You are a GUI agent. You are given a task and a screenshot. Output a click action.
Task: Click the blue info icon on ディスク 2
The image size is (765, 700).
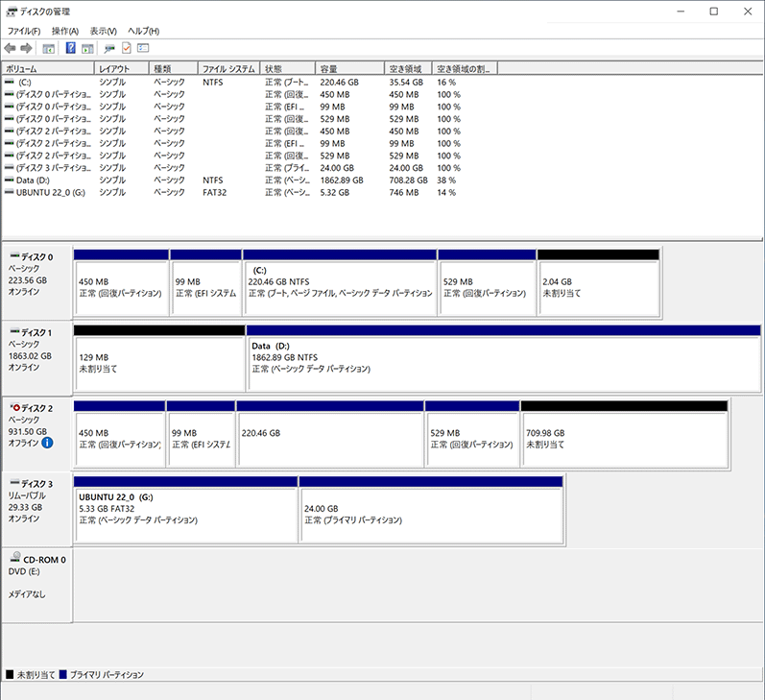point(47,443)
